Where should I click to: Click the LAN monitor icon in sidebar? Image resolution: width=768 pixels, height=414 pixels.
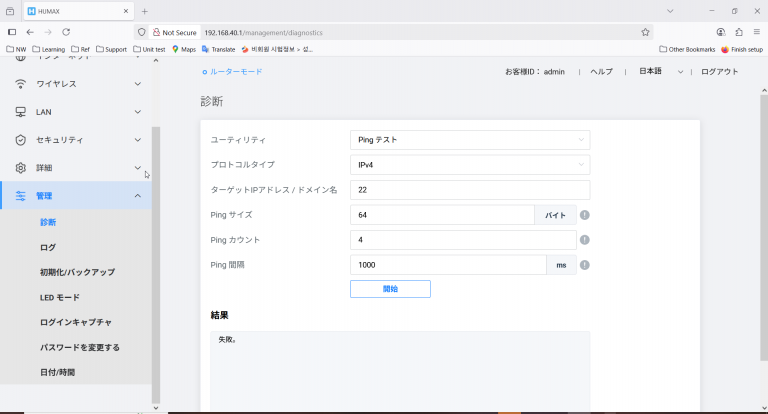[x=20, y=112]
